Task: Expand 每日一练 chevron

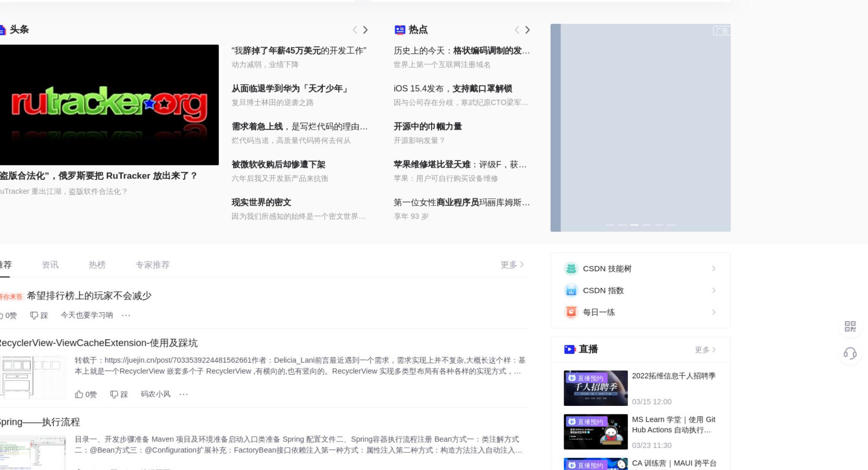Action: (x=713, y=312)
